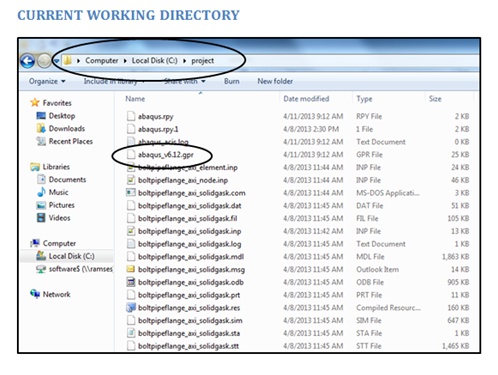Click the Outlook Item type cell
This screenshot has width=498, height=375.
click(377, 269)
